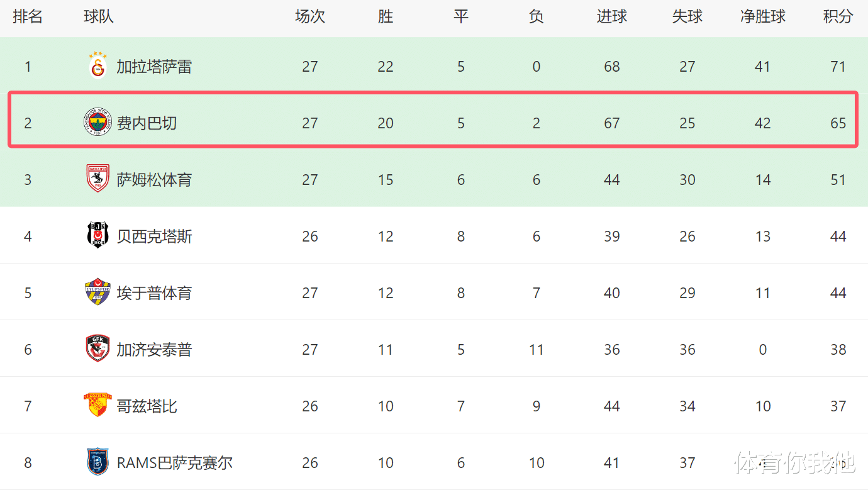868x490 pixels.
Task: Click the Beşiktaş black-white badge
Action: pos(97,235)
